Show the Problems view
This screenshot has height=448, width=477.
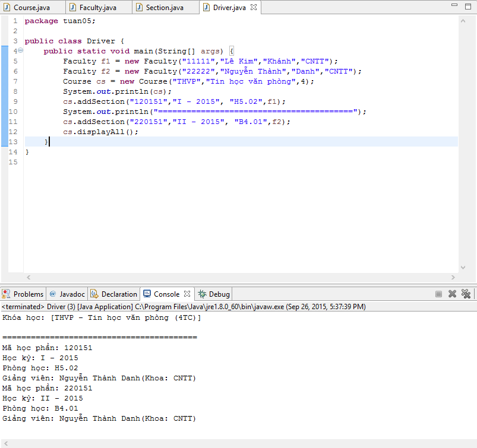(x=23, y=294)
